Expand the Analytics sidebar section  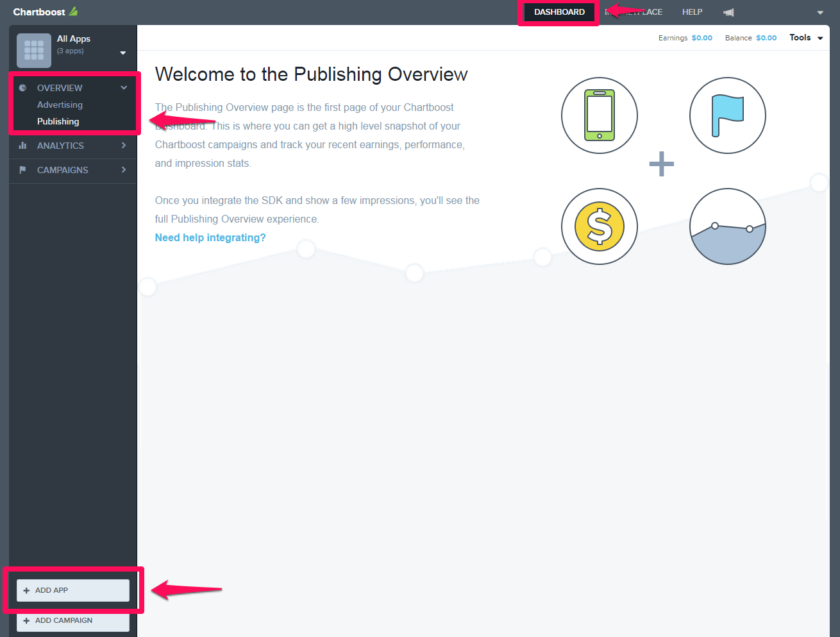point(72,146)
